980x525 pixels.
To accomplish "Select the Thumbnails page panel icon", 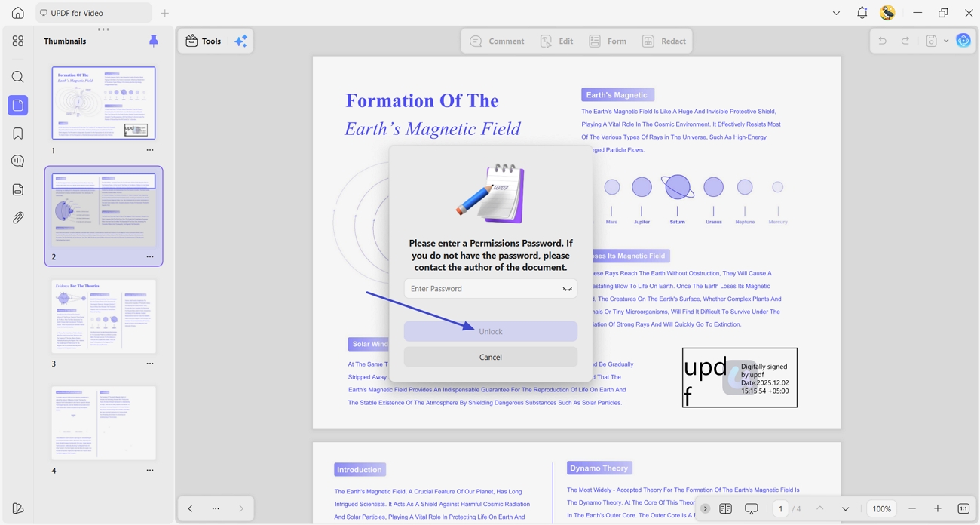I will click(x=18, y=106).
